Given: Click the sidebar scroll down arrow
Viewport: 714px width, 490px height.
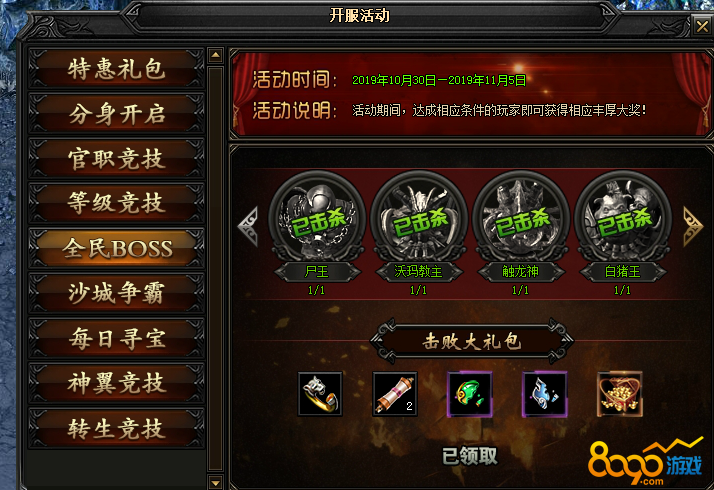Looking at the screenshot, I should 215,482.
